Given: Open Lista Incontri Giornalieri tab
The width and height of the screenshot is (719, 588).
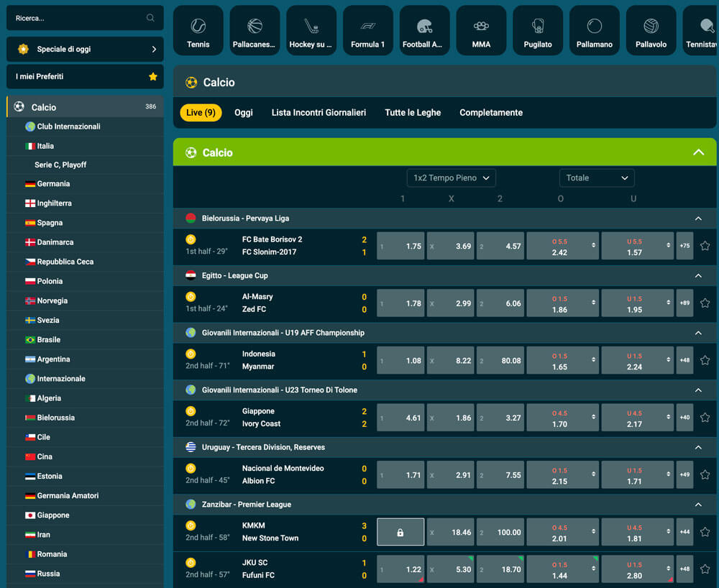Looking at the screenshot, I should pyautogui.click(x=319, y=113).
